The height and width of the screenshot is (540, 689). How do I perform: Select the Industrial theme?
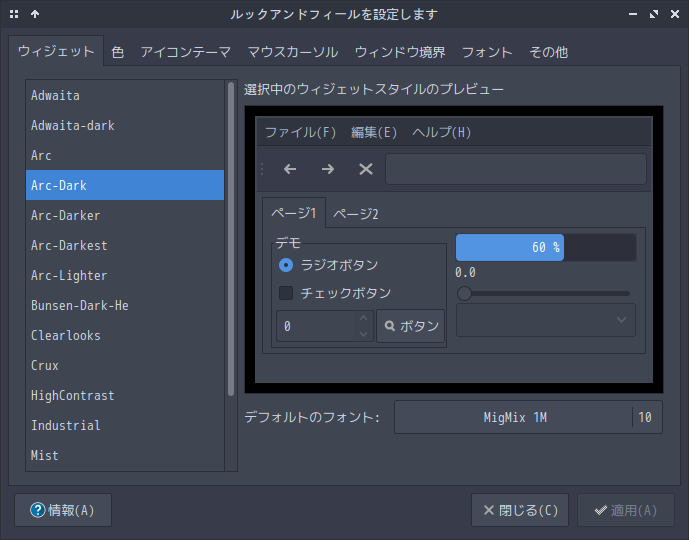[125, 425]
